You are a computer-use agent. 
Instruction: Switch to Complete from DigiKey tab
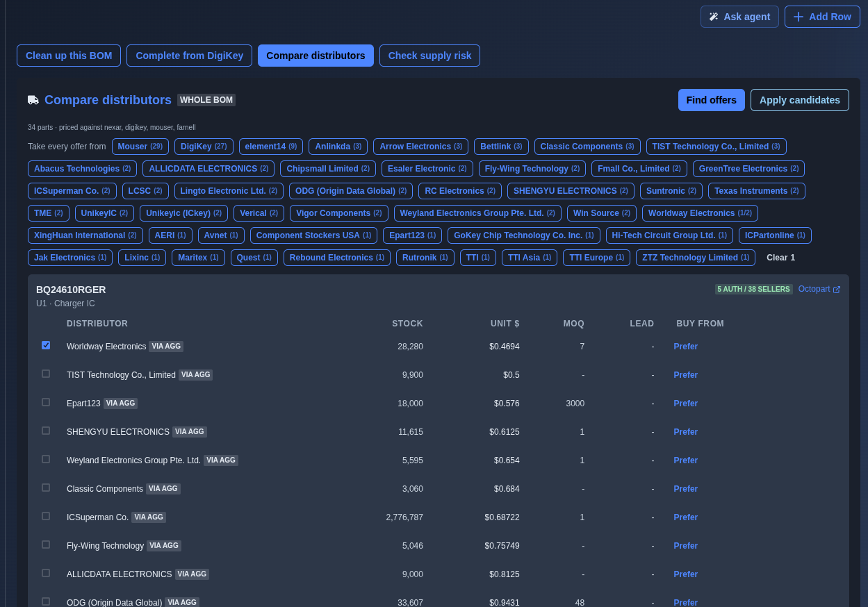click(189, 56)
